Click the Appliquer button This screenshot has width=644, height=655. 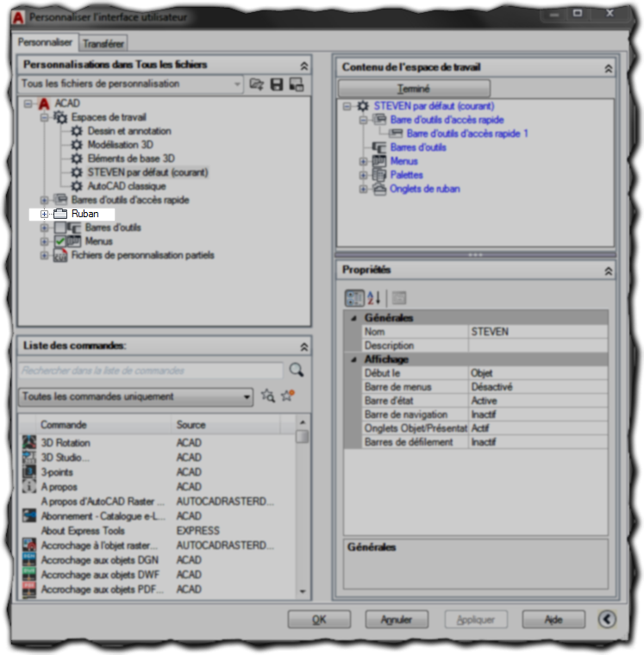(476, 620)
